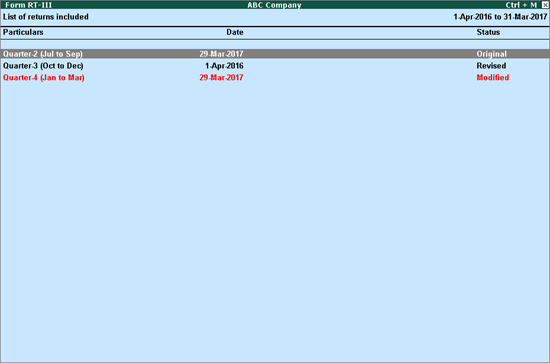
Task: Click the Revised status of Quarter-3
Action: pyautogui.click(x=491, y=66)
